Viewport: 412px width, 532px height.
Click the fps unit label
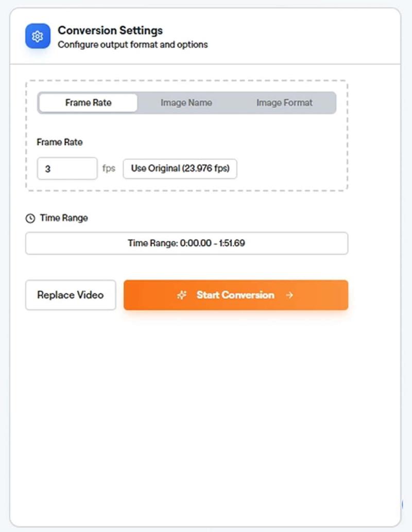109,169
